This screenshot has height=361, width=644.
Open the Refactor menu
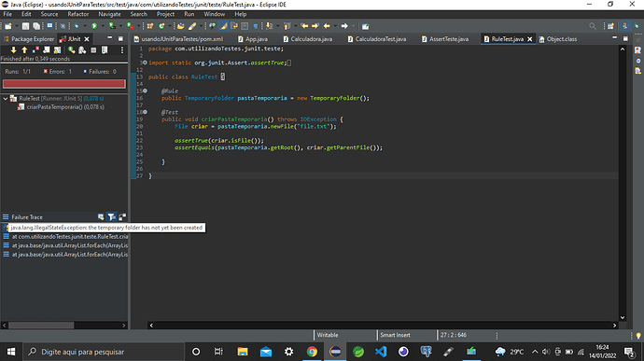[x=78, y=14]
